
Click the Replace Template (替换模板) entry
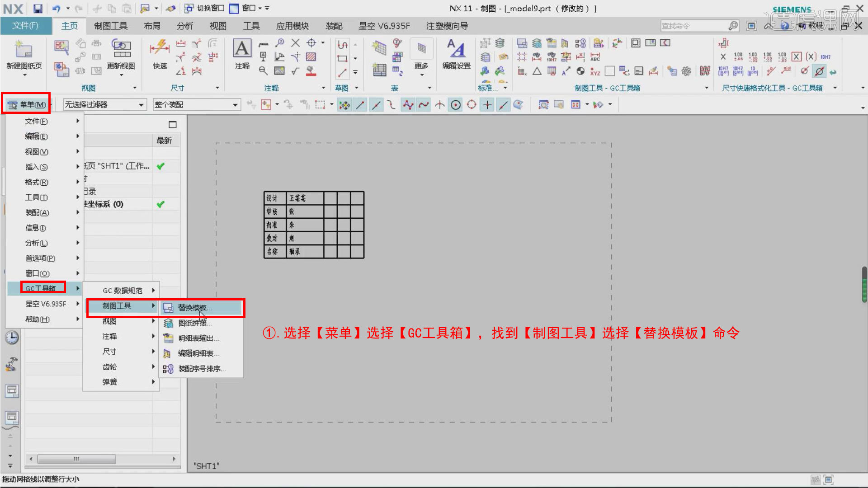tap(201, 308)
